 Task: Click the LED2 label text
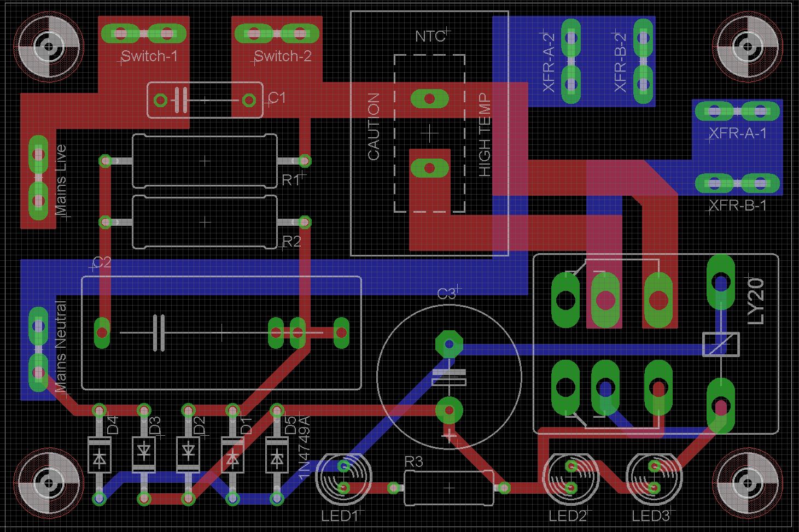(568, 516)
